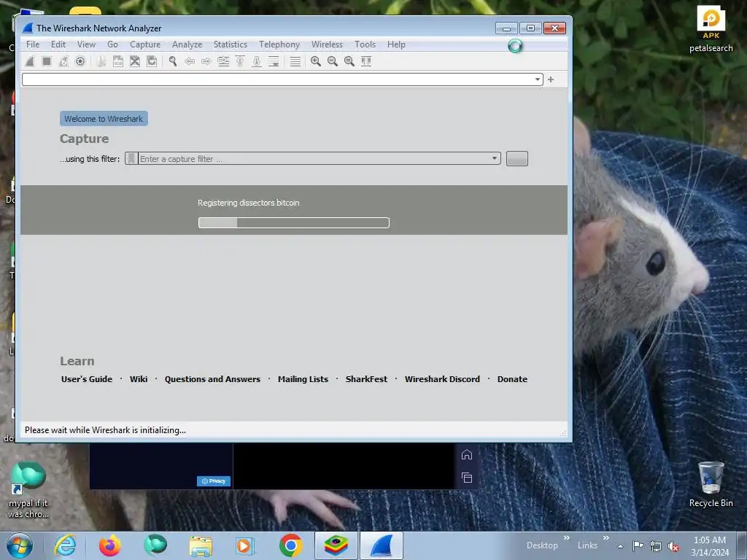Jump to the last packet
Screen dimensions: 747x560
pyautogui.click(x=257, y=61)
